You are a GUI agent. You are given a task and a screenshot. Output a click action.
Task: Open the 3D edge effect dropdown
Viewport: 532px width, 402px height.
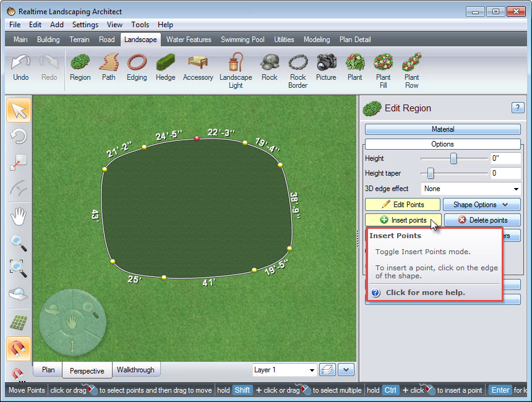(x=471, y=189)
